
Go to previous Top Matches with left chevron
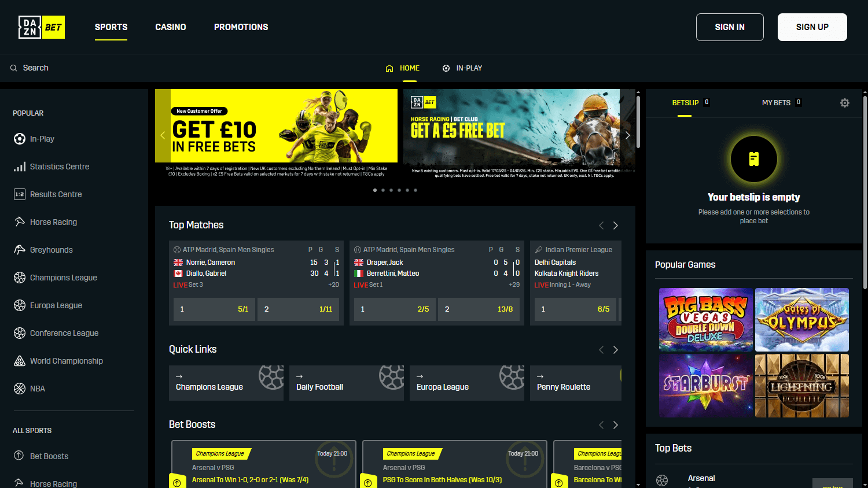coord(601,225)
